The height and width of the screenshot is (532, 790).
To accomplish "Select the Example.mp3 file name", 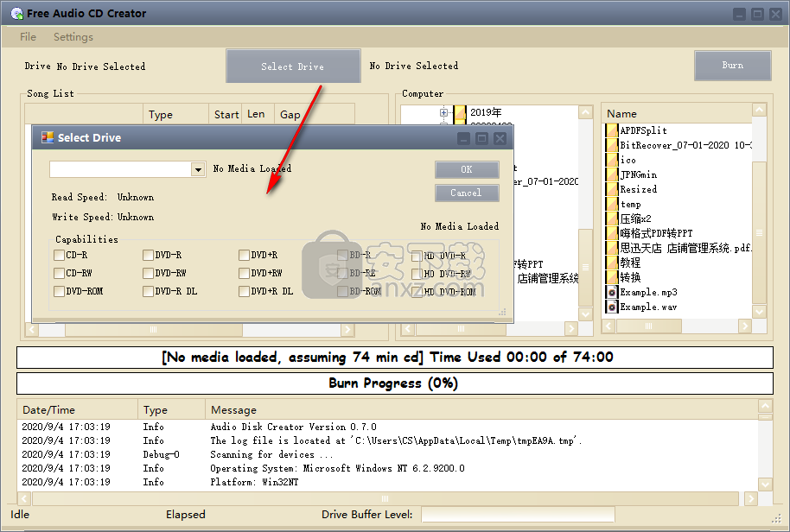I will (648, 292).
